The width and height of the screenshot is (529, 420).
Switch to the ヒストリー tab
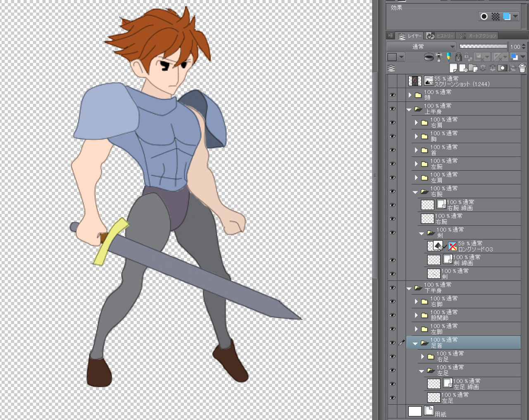coord(441,36)
